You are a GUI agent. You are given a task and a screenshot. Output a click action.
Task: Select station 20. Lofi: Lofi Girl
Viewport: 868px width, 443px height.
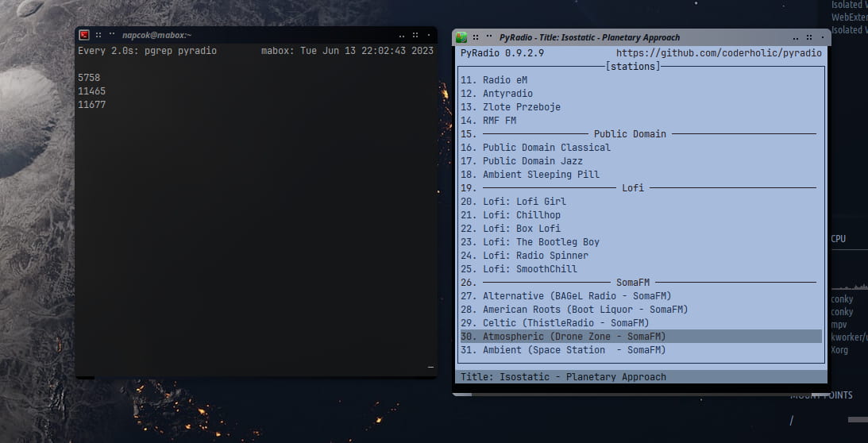point(641,202)
